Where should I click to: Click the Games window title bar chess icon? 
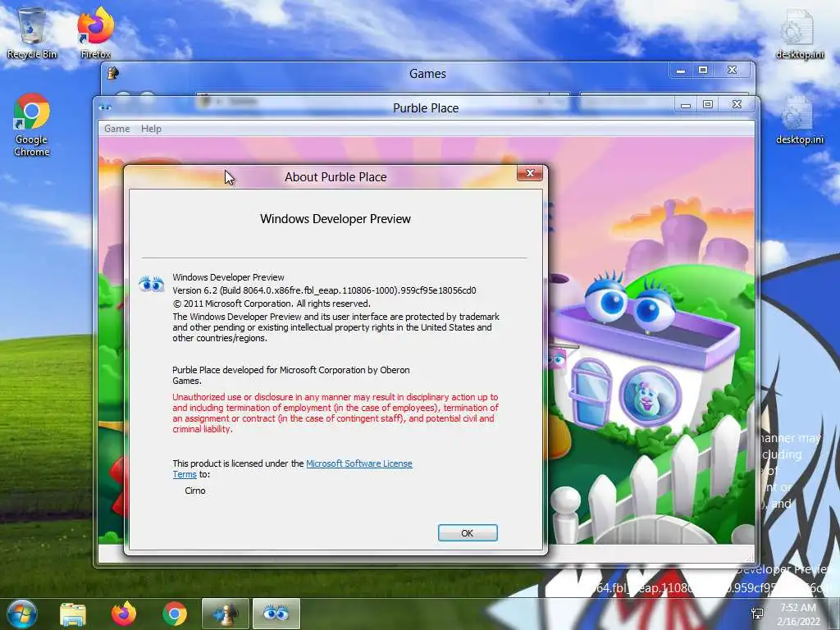pos(113,73)
